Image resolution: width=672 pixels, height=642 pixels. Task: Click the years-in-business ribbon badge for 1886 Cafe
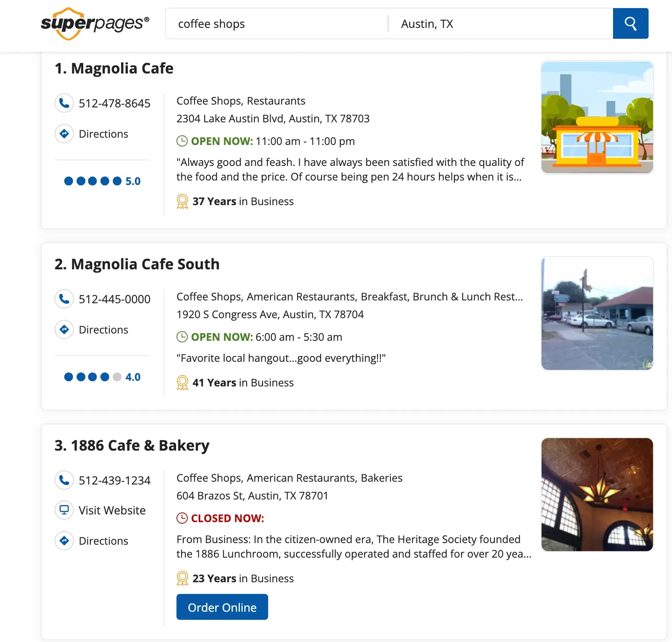183,578
